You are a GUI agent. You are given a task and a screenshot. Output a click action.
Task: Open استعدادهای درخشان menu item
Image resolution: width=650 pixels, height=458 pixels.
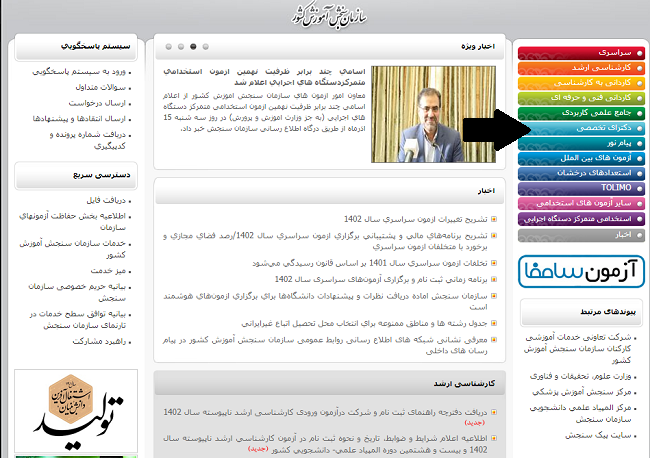coord(581,173)
